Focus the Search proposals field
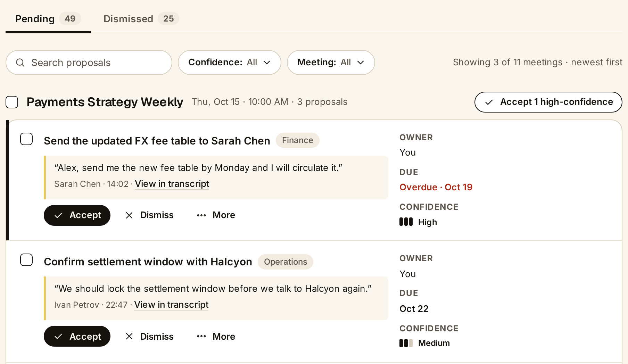 coord(89,63)
